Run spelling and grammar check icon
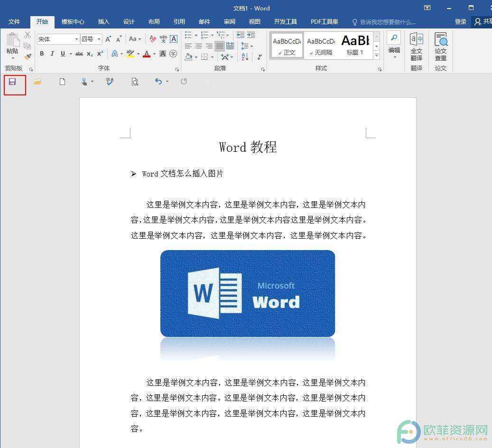 coord(110,82)
